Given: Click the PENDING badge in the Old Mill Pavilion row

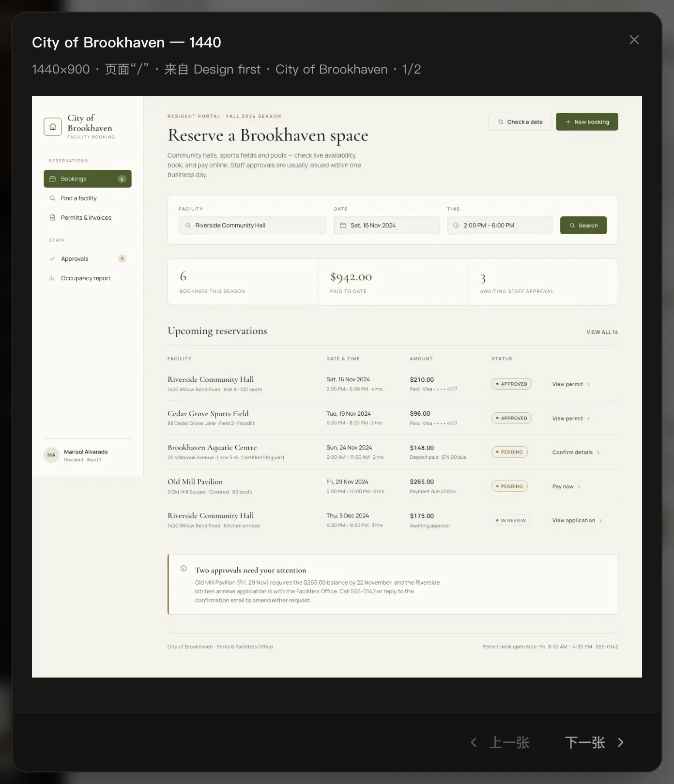Looking at the screenshot, I should point(509,486).
